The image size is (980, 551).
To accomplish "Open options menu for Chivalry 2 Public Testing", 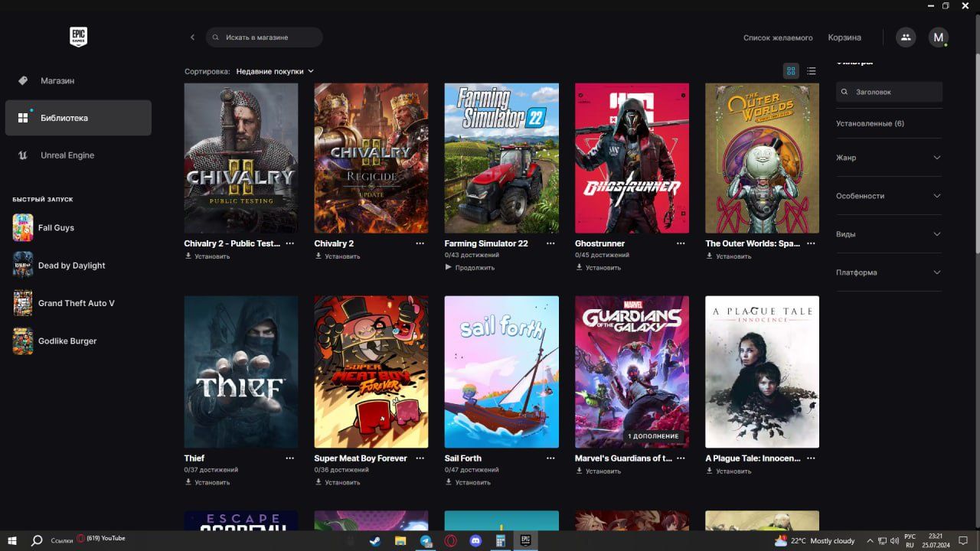I will [x=290, y=243].
